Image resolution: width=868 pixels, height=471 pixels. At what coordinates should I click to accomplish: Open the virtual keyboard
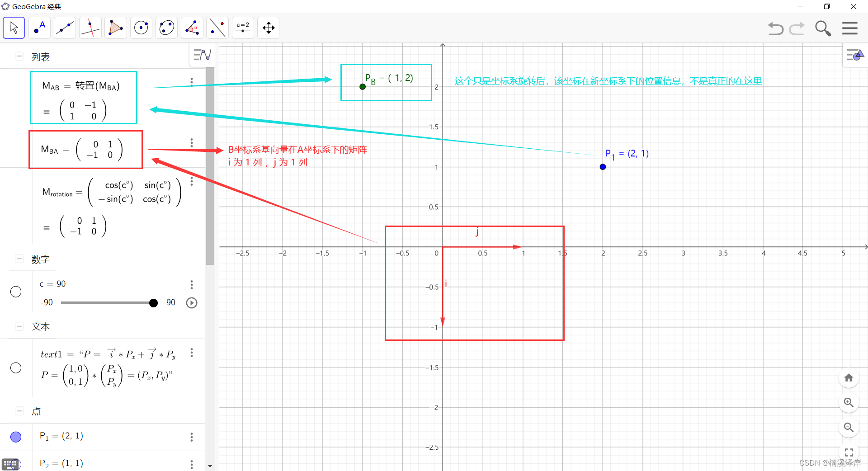tap(10, 464)
